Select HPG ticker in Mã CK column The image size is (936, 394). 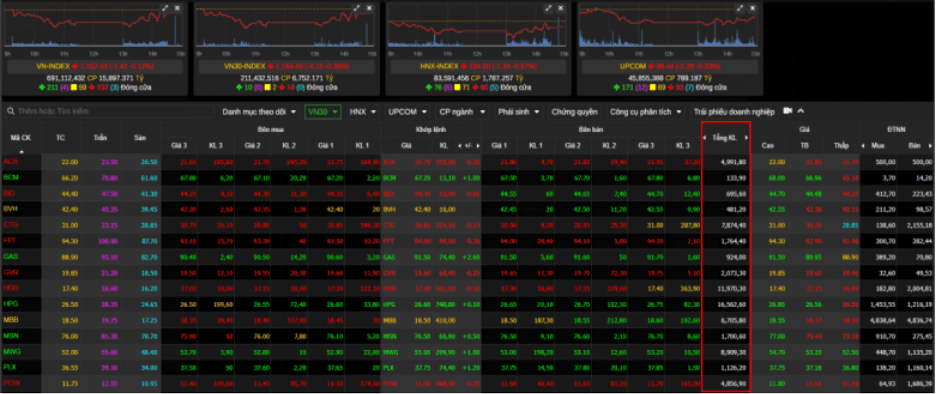(11, 304)
